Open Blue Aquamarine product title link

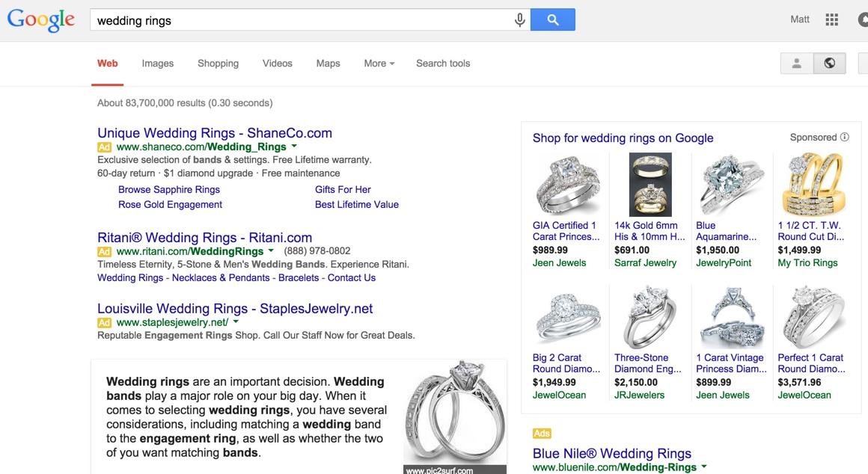click(726, 230)
